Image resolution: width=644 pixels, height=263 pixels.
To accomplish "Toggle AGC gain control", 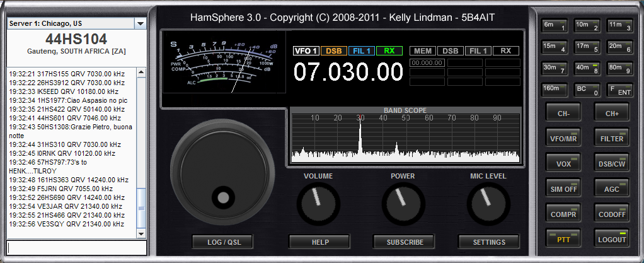I will tap(612, 189).
